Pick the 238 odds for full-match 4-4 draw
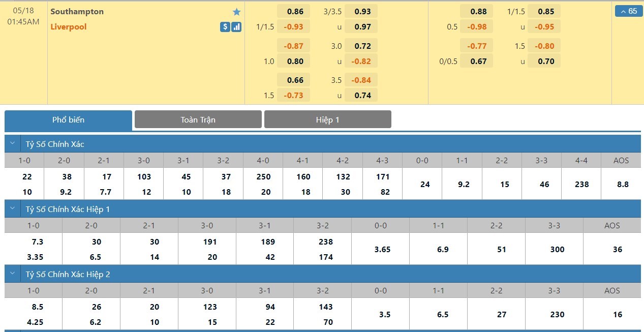This screenshot has height=332, width=644. pyautogui.click(x=581, y=185)
